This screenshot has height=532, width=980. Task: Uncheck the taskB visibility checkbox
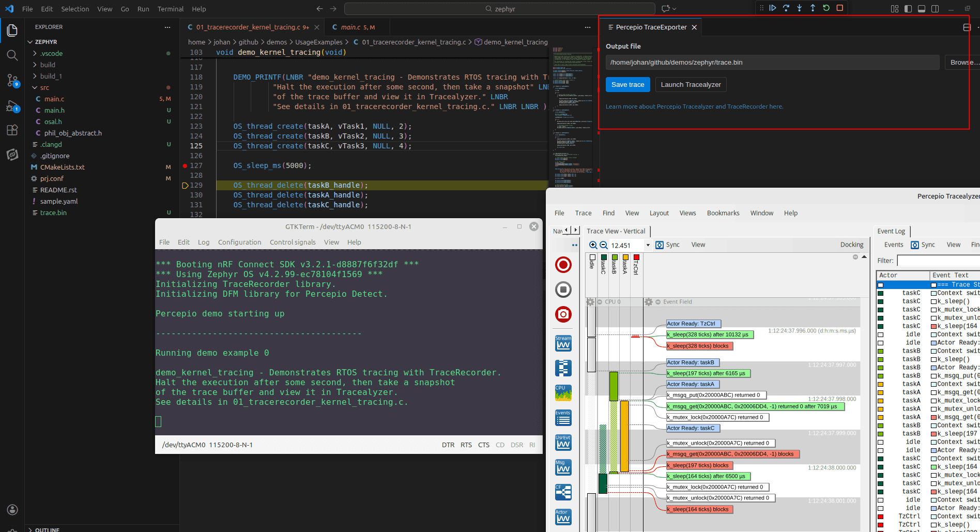click(x=615, y=257)
